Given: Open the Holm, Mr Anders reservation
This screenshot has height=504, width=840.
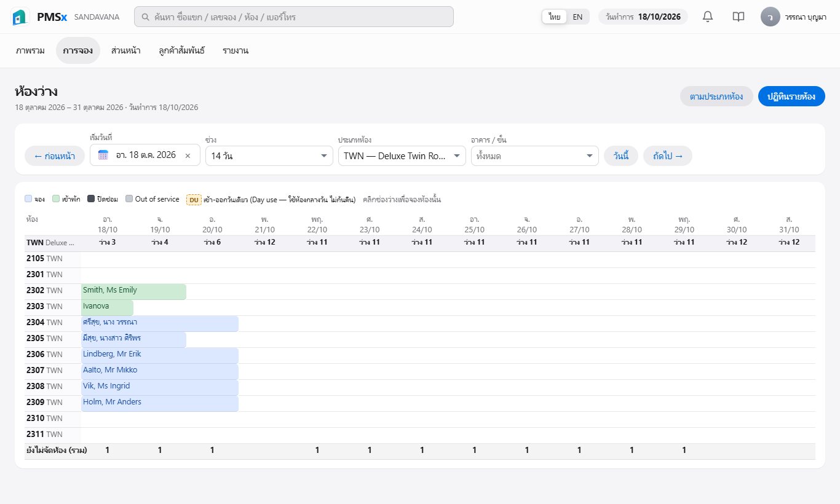Looking at the screenshot, I should tap(160, 403).
